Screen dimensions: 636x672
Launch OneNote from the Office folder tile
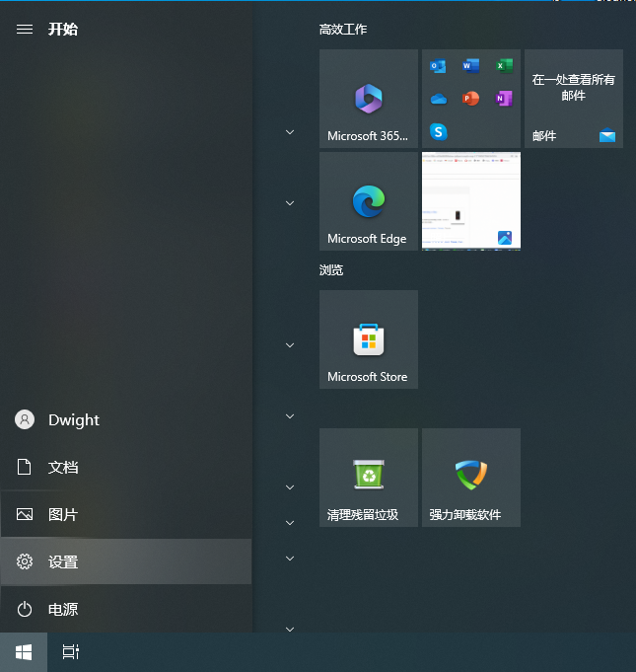coord(504,99)
